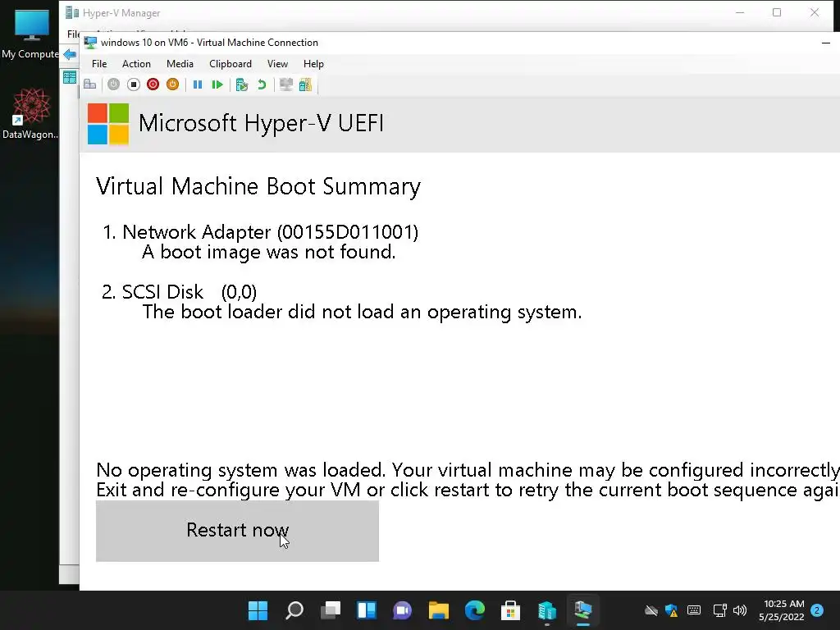Open Microsoft Store from taskbar

[510, 610]
